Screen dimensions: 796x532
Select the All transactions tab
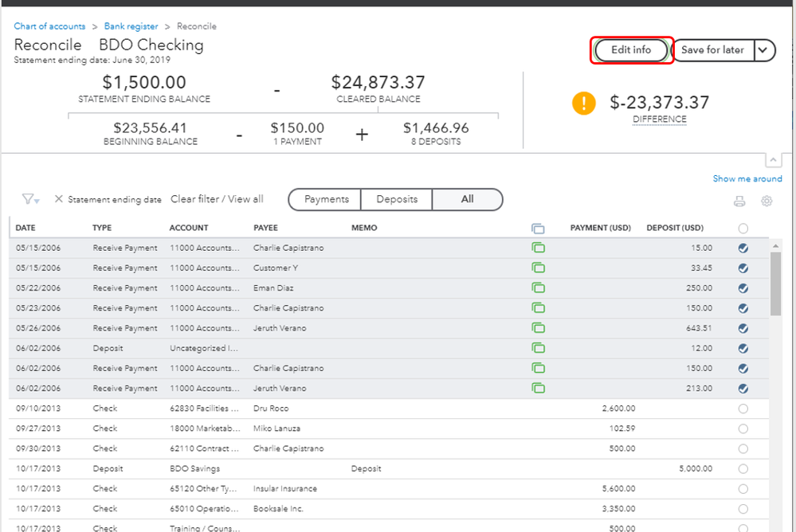pyautogui.click(x=468, y=199)
